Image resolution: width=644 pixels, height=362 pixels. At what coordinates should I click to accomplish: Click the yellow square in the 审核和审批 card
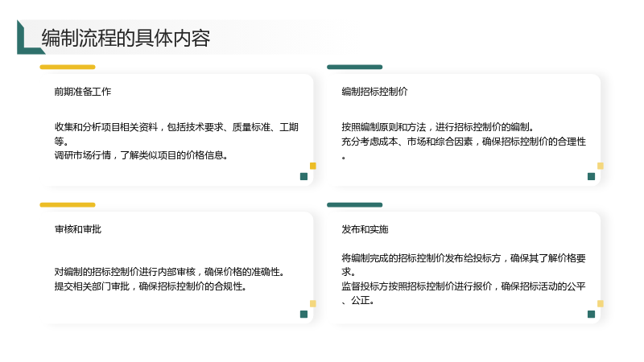313,304
